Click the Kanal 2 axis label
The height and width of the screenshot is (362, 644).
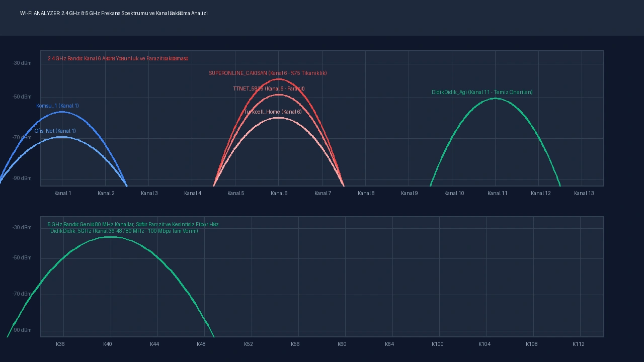106,193
